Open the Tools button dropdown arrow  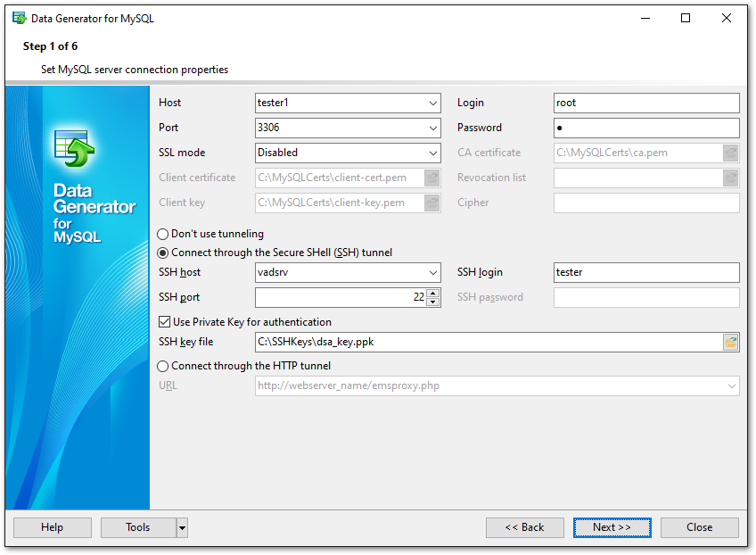tap(182, 528)
